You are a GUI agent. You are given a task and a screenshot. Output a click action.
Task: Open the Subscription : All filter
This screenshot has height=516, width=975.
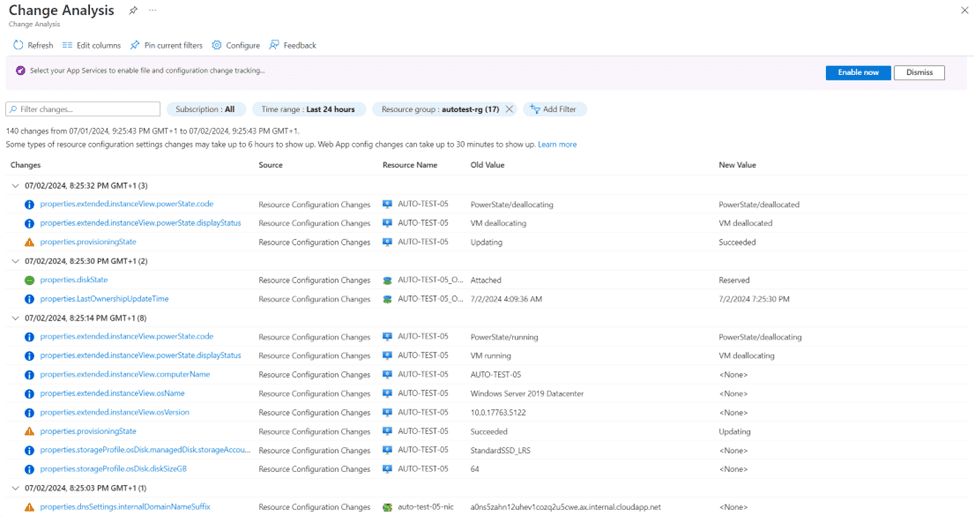[206, 109]
